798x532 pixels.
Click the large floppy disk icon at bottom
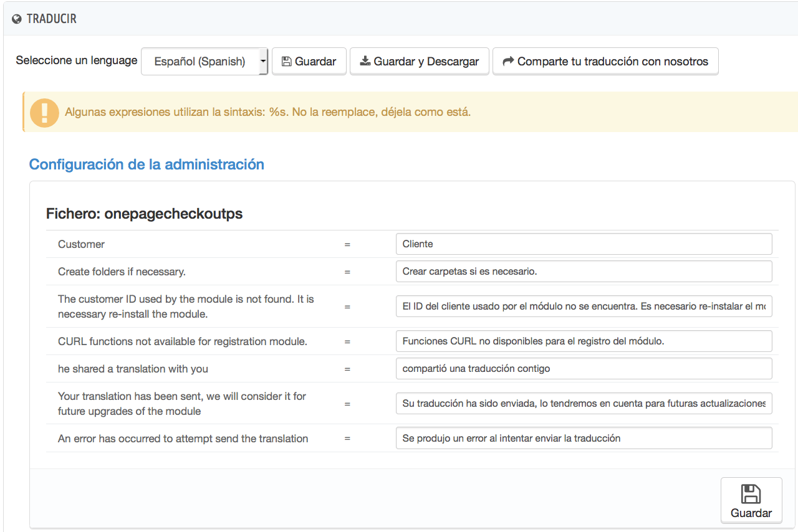(751, 494)
